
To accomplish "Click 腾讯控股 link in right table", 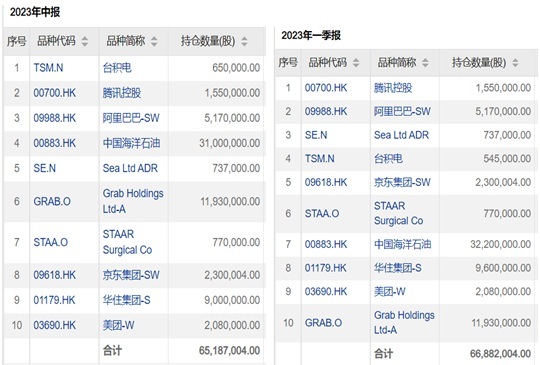I will tap(393, 88).
